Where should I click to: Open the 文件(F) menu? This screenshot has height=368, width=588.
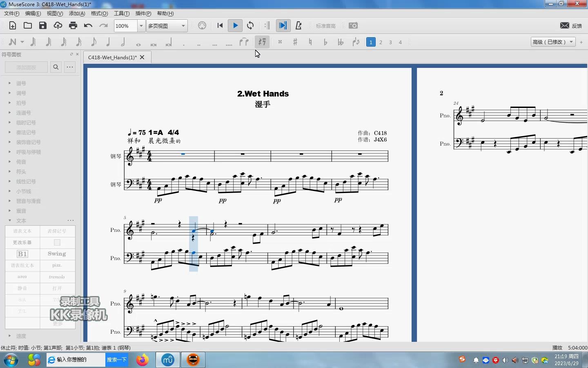click(x=12, y=13)
